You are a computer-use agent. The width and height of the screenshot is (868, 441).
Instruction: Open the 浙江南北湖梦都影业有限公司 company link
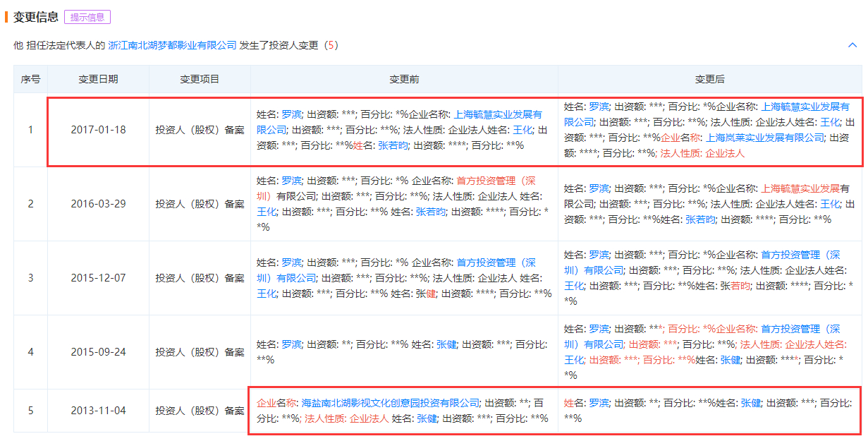point(172,45)
